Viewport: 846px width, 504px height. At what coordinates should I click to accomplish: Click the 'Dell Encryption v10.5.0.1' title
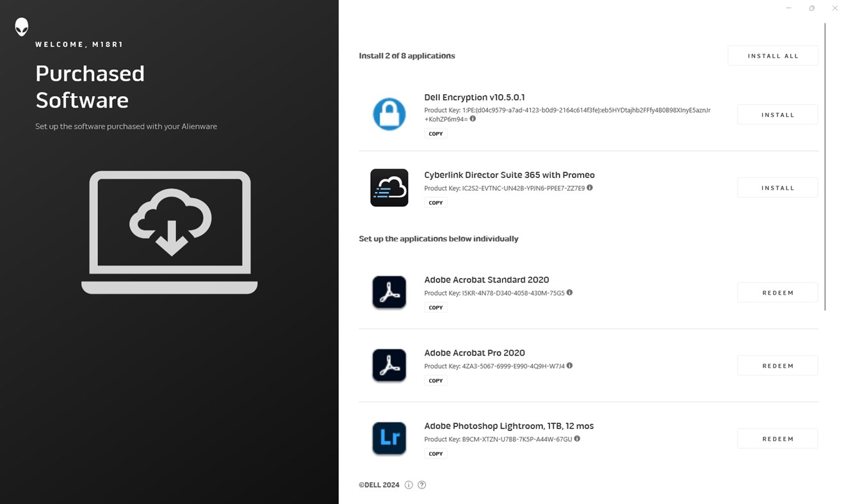click(x=475, y=97)
